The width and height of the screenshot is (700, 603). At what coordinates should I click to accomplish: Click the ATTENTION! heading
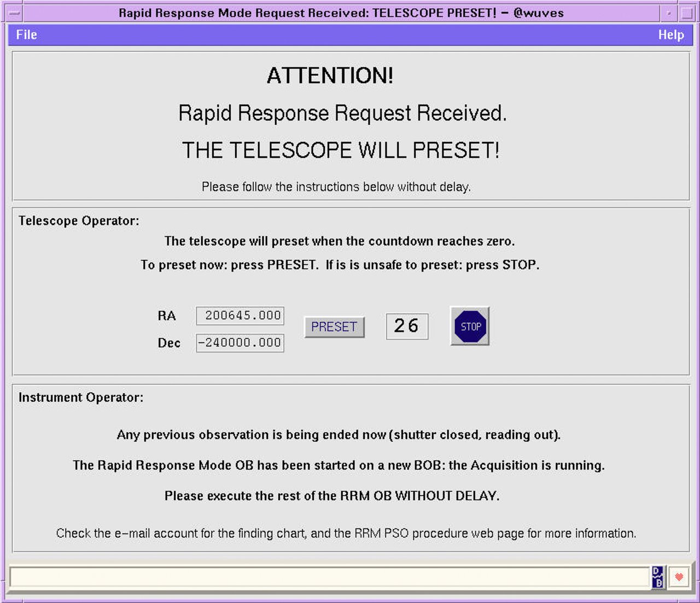(x=330, y=76)
